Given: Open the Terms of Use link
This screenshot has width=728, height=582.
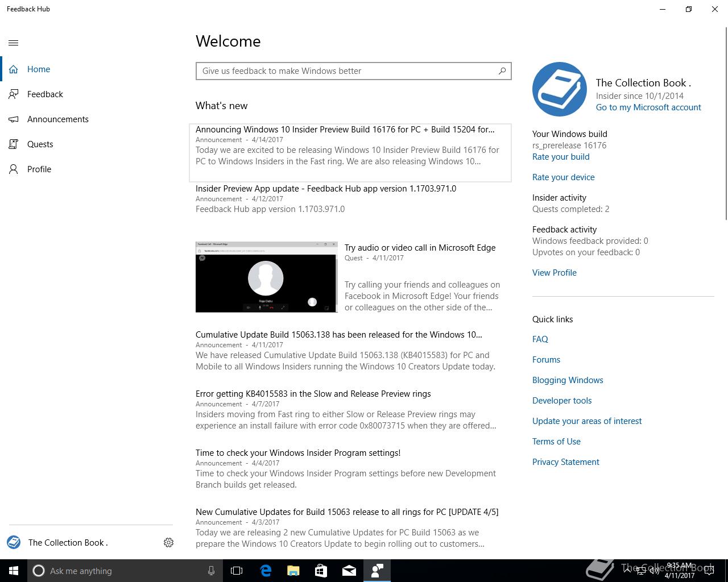Looking at the screenshot, I should [556, 442].
